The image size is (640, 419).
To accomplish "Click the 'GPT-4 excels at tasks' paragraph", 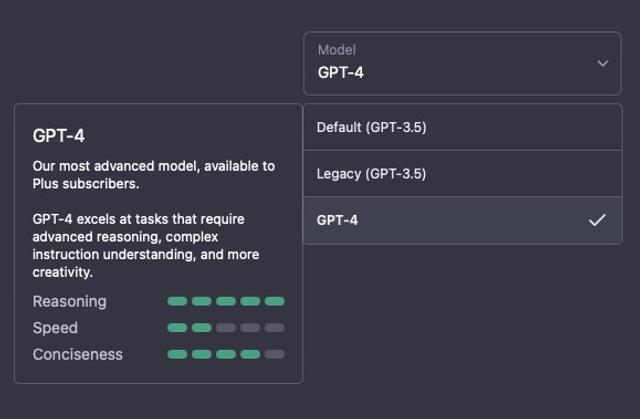I will (x=146, y=246).
